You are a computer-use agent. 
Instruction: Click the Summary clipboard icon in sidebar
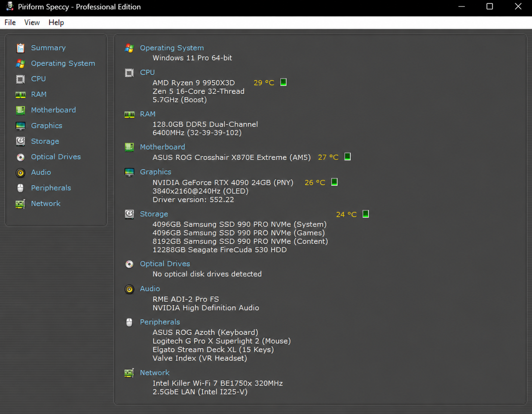[x=21, y=48]
